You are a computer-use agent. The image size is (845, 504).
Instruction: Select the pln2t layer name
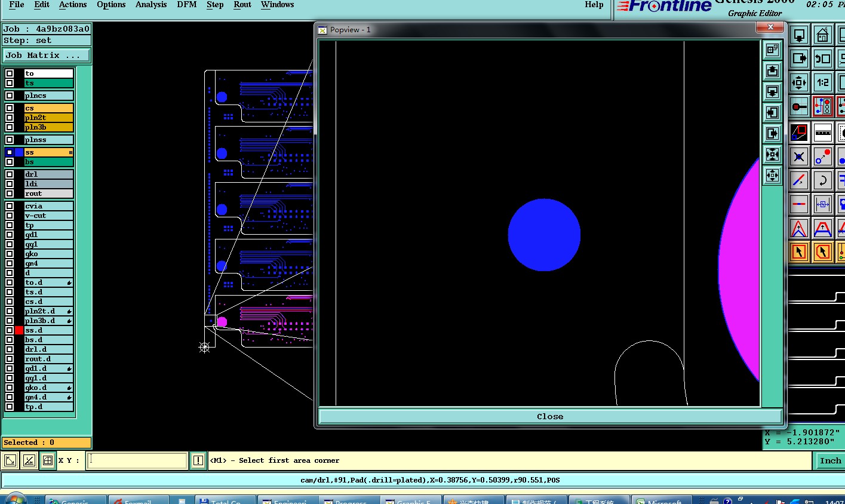point(49,118)
